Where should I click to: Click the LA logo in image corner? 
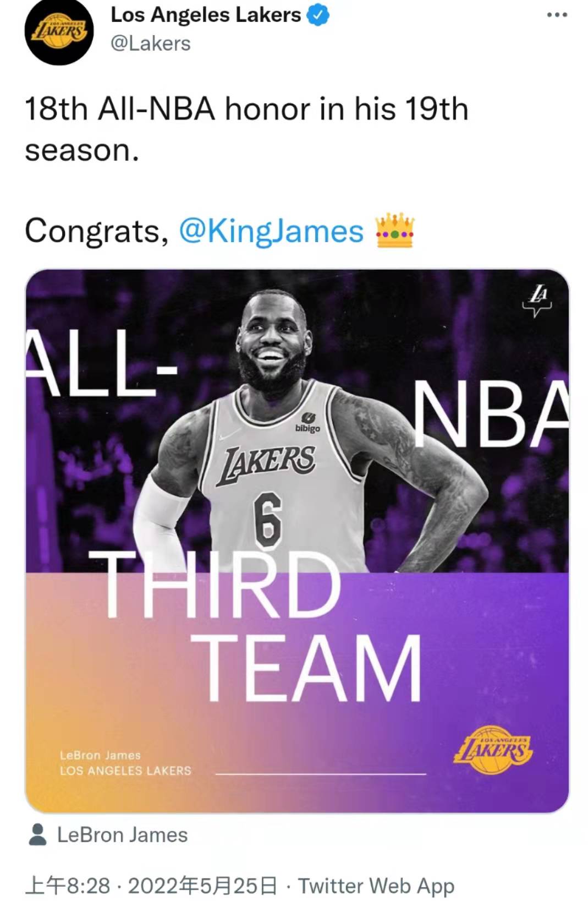(537, 301)
